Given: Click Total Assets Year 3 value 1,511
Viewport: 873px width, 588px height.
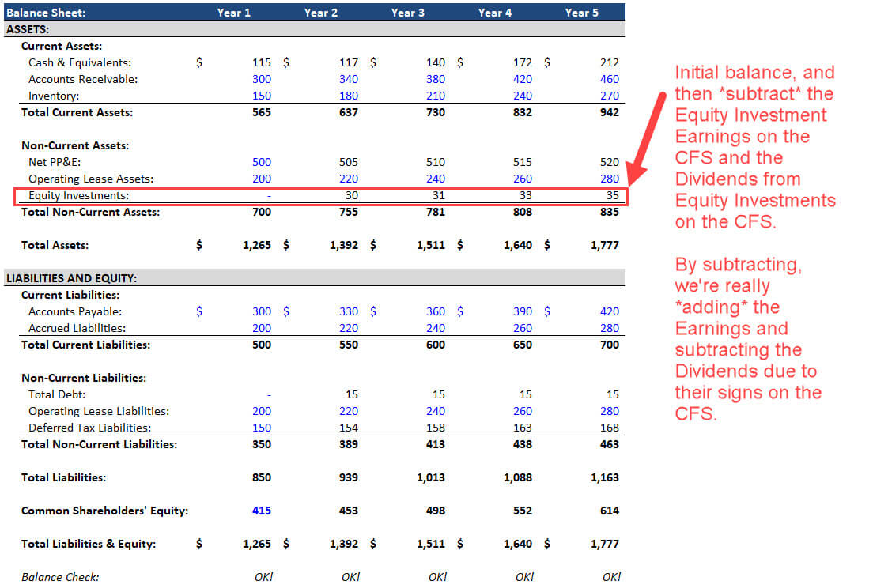Looking at the screenshot, I should tap(431, 245).
